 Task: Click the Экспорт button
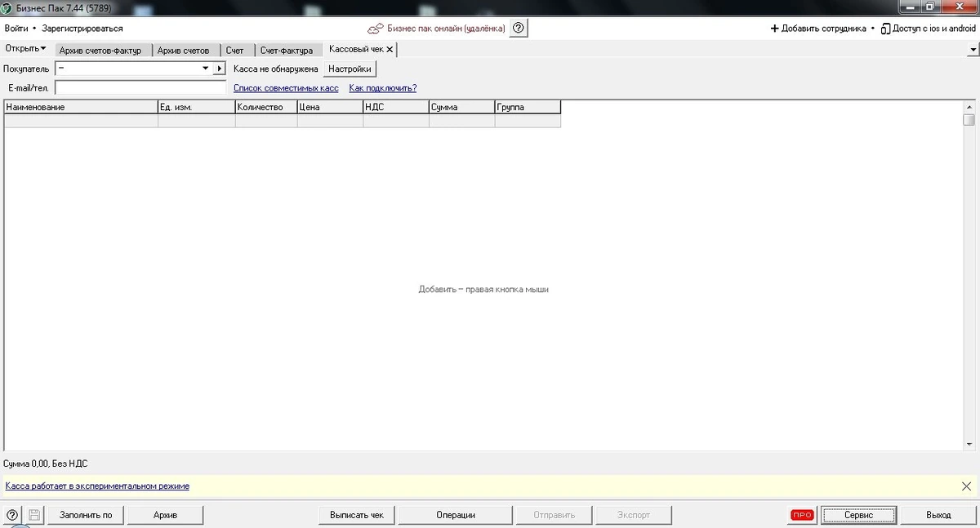[x=634, y=515]
